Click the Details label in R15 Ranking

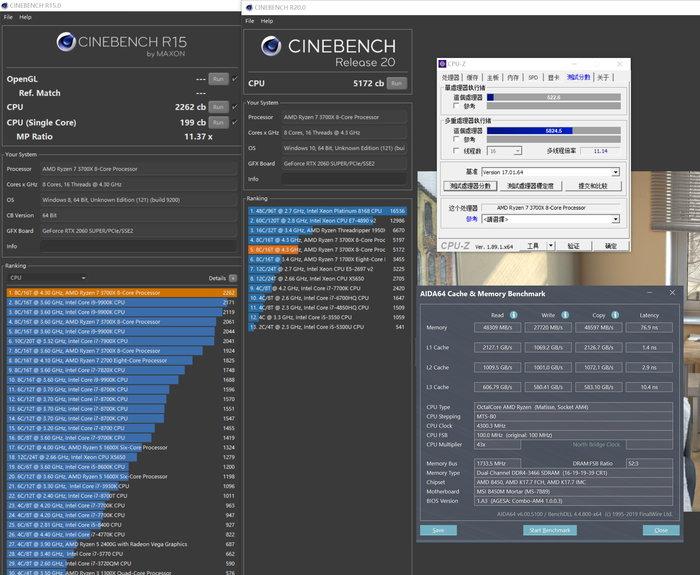tap(217, 278)
